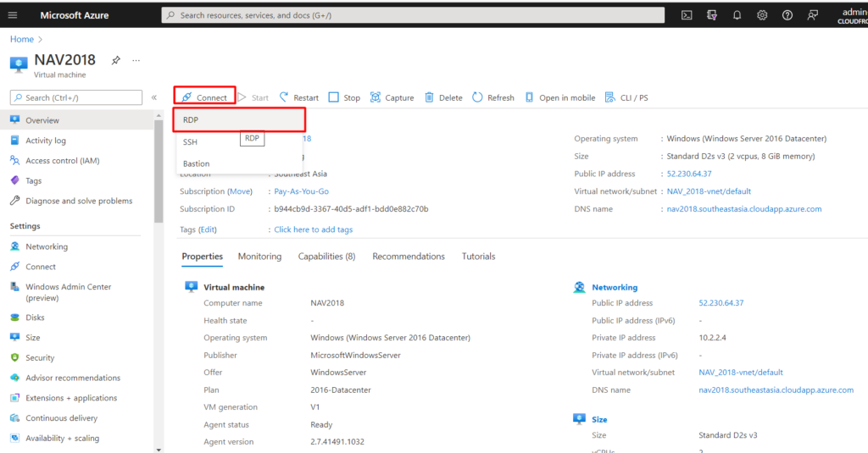The image size is (868, 453).
Task: Switch to the Recommendations tab
Action: click(x=409, y=257)
